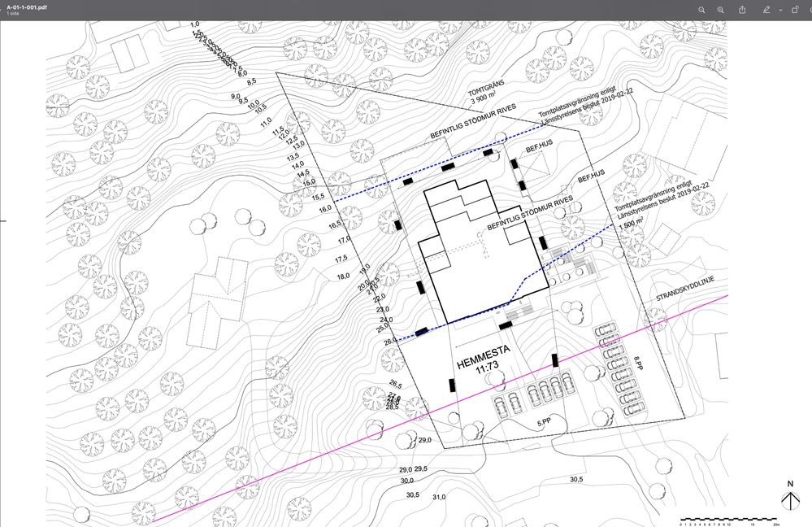
Task: Click the north arrow symbol
Action: (x=790, y=496)
